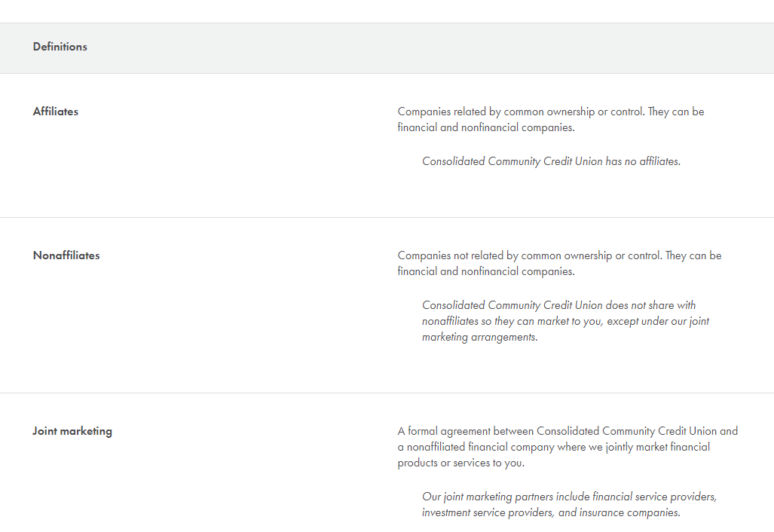Click 'financial and nonfinancial companies' under Affiliates
This screenshot has width=774, height=532.
pos(486,127)
